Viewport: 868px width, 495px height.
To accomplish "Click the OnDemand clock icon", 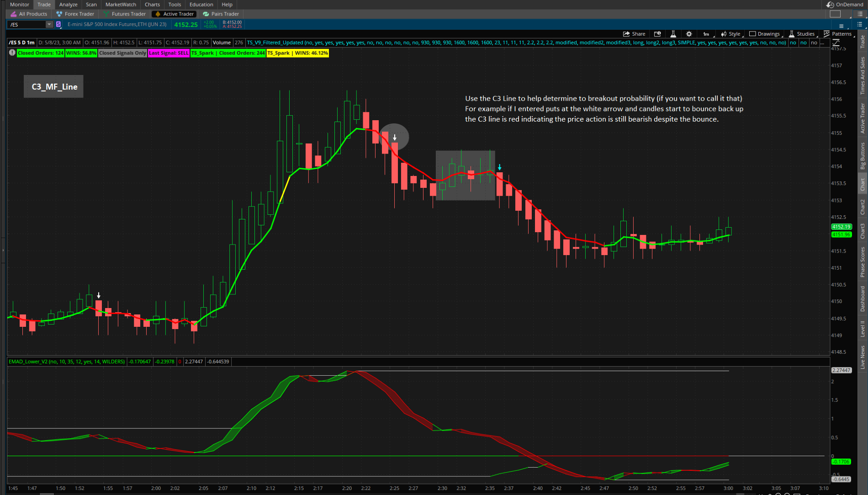I will 830,5.
